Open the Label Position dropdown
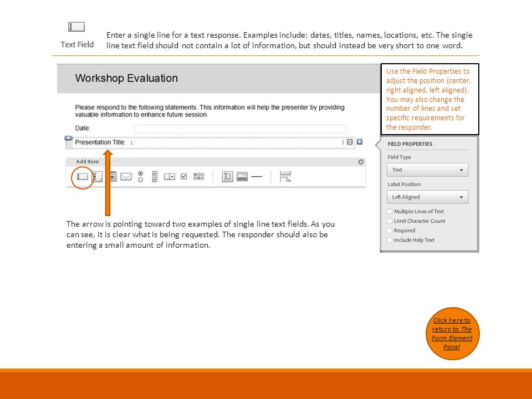Viewport: 532px width, 399px height. click(427, 197)
